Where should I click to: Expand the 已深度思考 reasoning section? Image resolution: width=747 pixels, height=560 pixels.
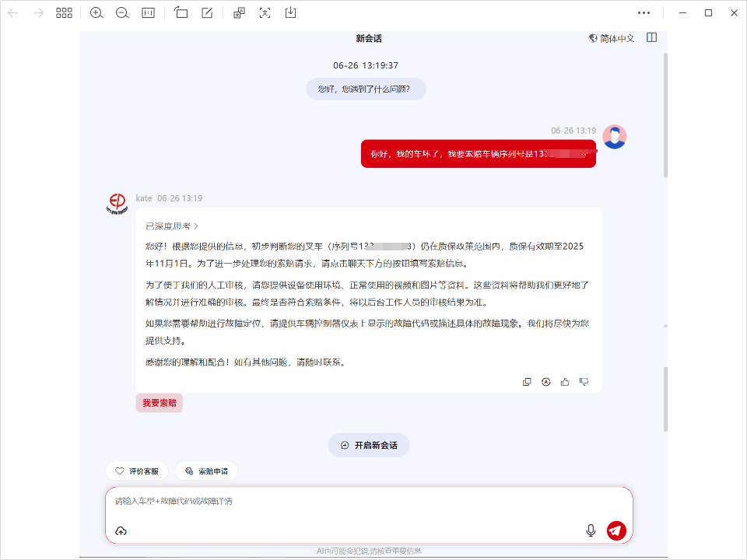tap(172, 226)
